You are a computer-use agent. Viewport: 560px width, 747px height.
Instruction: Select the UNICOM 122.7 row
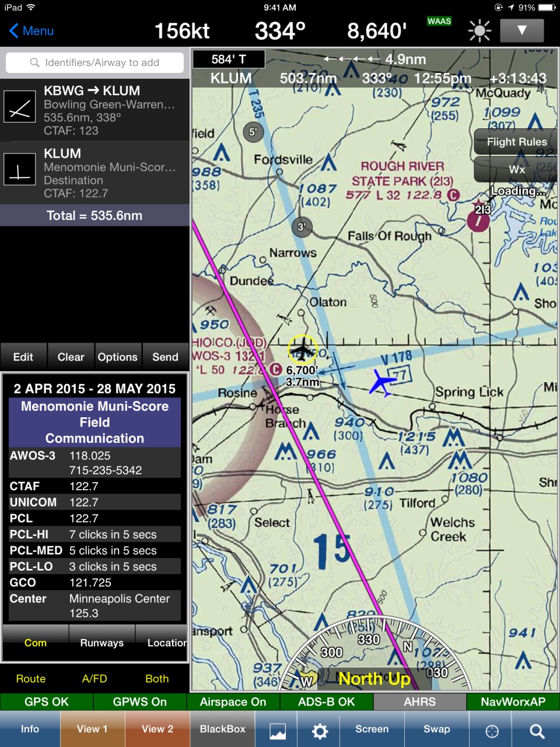pyautogui.click(x=94, y=502)
